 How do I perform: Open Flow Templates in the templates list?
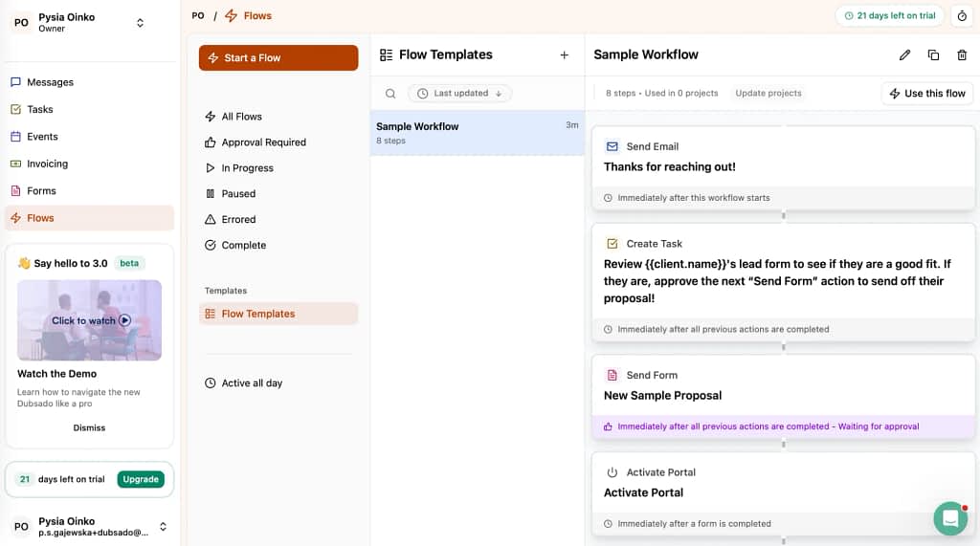[278, 314]
